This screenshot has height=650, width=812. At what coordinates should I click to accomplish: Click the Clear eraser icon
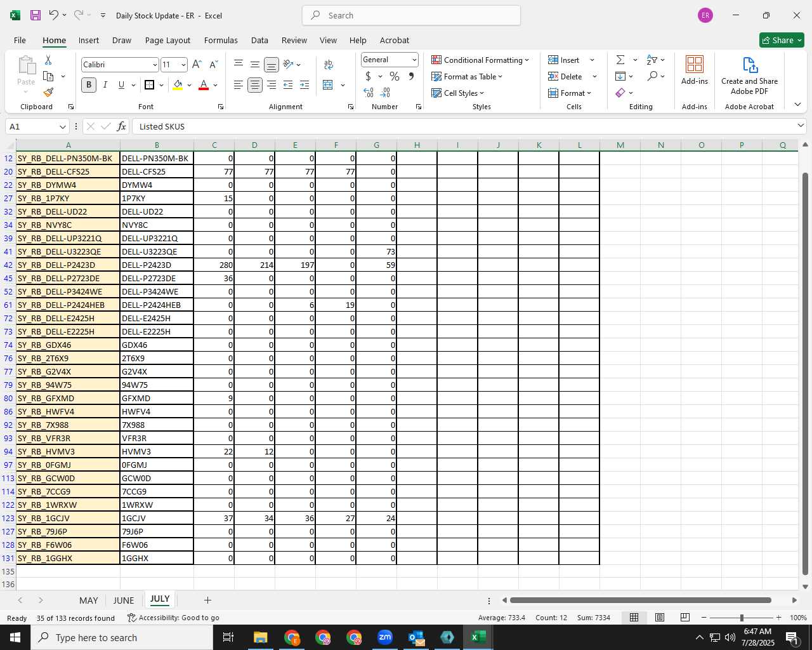pyautogui.click(x=620, y=93)
